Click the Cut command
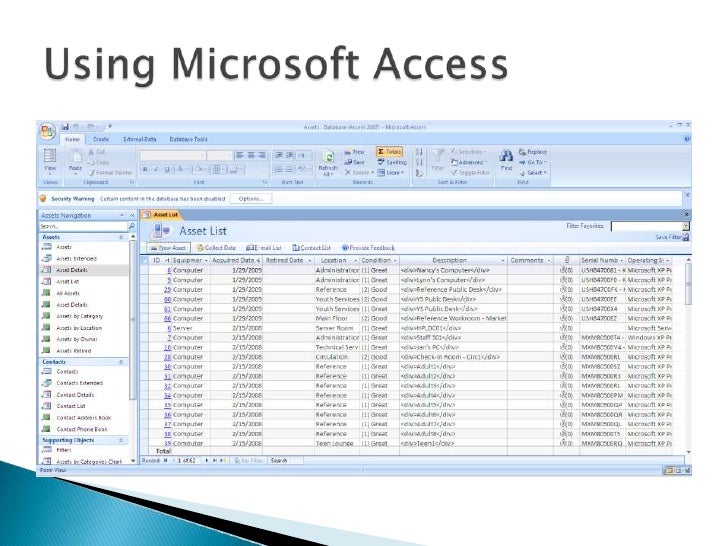The height and width of the screenshot is (546, 728). pos(97,152)
